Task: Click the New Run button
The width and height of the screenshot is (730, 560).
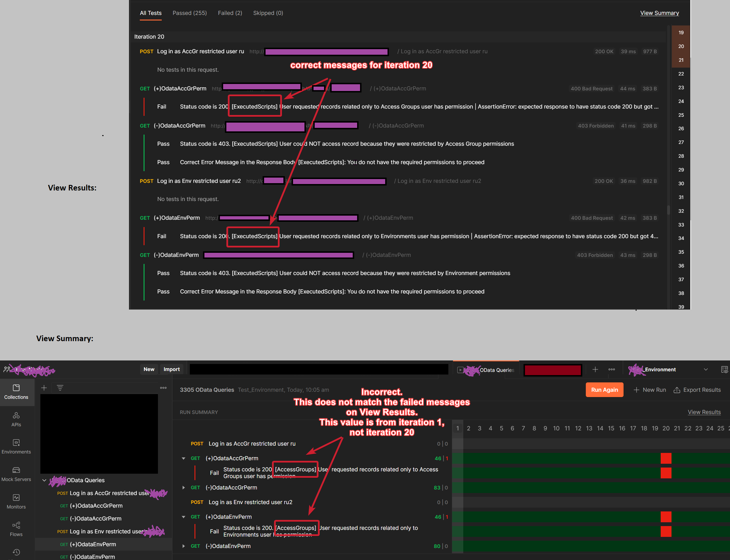Action: point(650,390)
